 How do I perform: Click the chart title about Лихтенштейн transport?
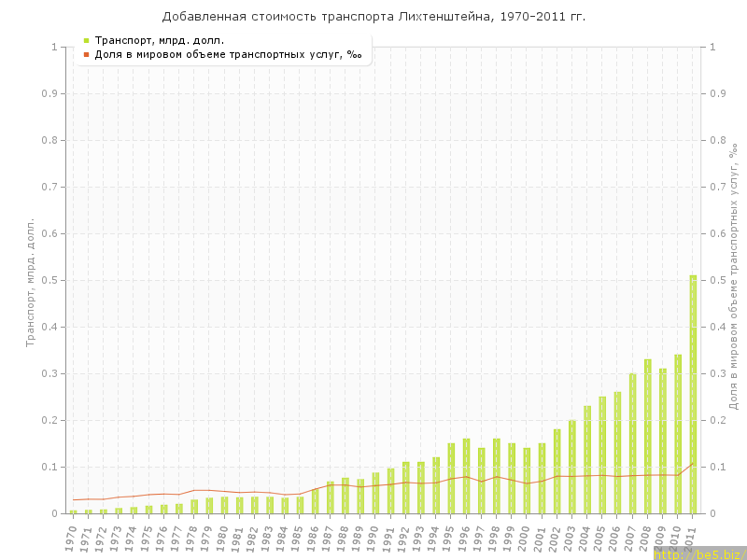pos(373,17)
